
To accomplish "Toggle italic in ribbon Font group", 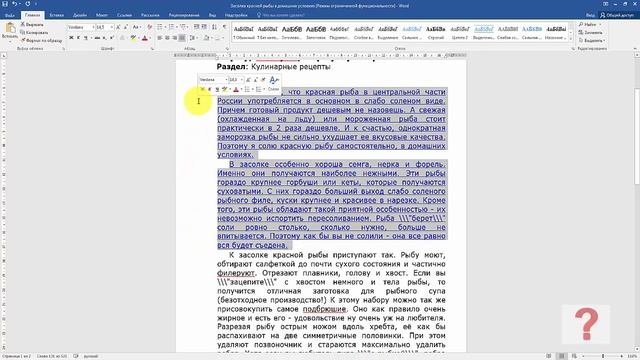I will (78, 38).
